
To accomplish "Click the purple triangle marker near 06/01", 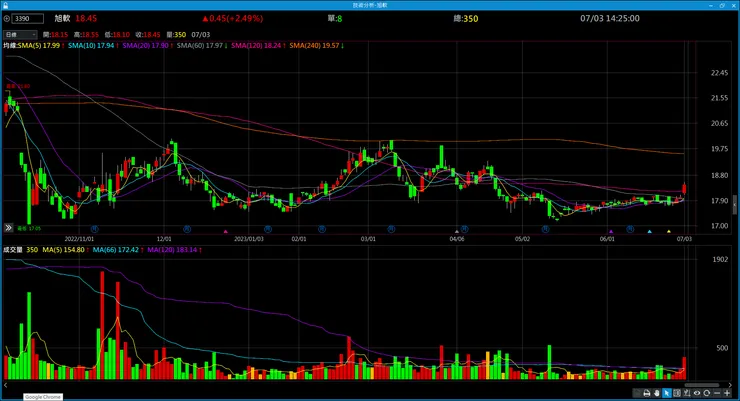I will point(611,232).
